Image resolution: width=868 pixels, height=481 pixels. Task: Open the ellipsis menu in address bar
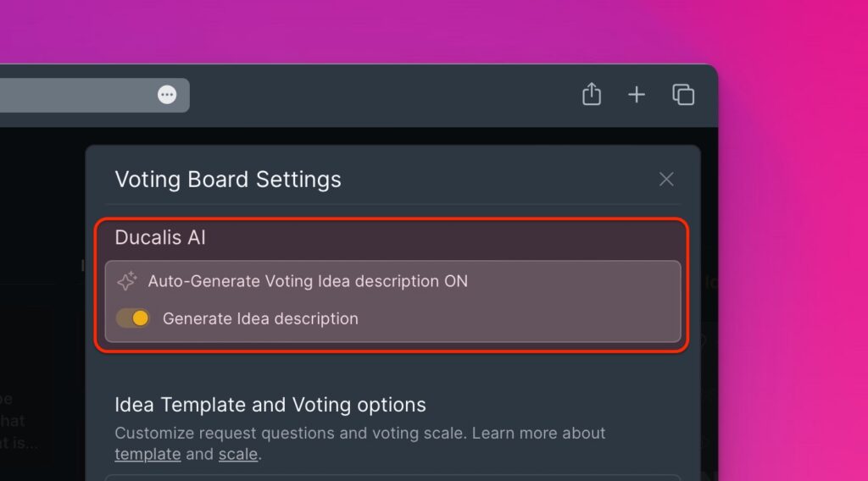click(167, 95)
